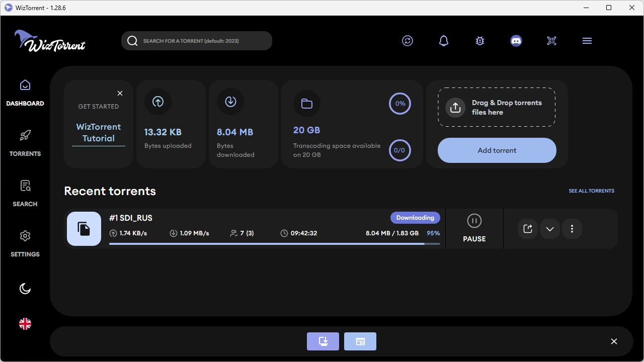The height and width of the screenshot is (362, 644).
Task: Open the notifications bell
Action: [x=444, y=41]
